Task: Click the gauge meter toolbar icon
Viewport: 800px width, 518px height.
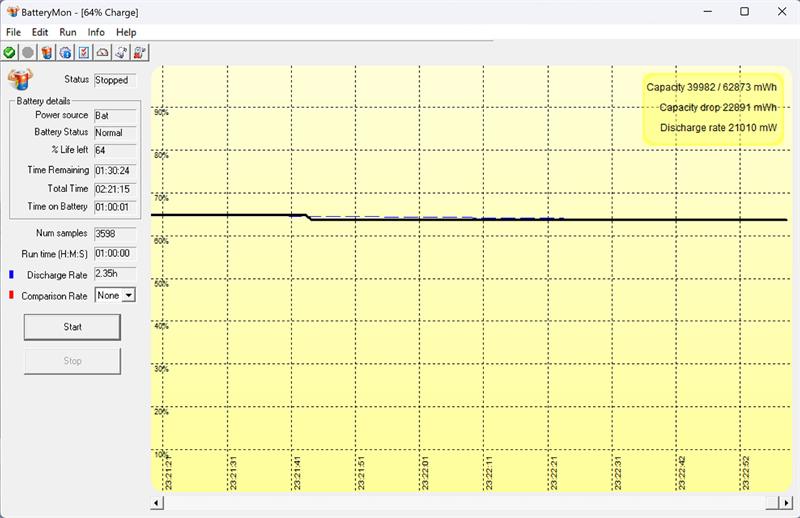Action: pos(103,53)
